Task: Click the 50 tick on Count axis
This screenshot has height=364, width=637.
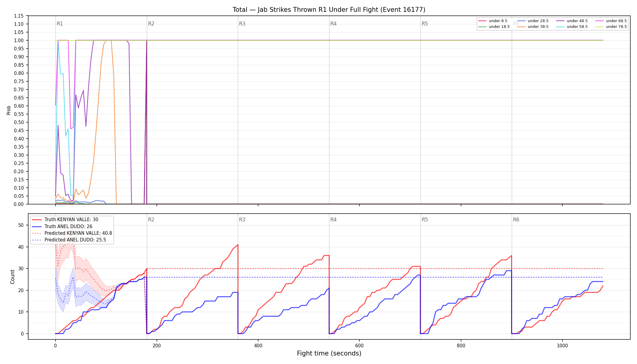Action: coord(21,225)
